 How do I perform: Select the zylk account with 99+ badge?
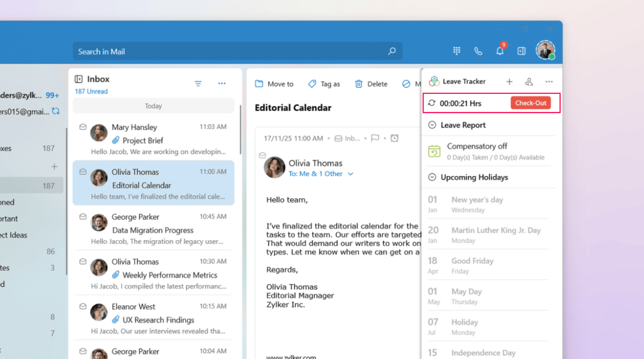tap(30, 95)
